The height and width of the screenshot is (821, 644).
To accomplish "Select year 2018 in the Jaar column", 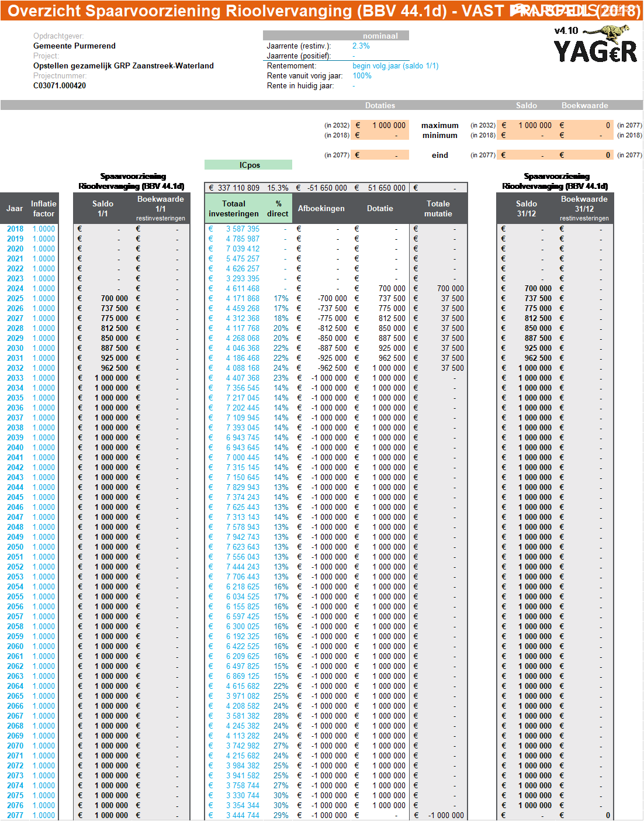I will point(15,229).
